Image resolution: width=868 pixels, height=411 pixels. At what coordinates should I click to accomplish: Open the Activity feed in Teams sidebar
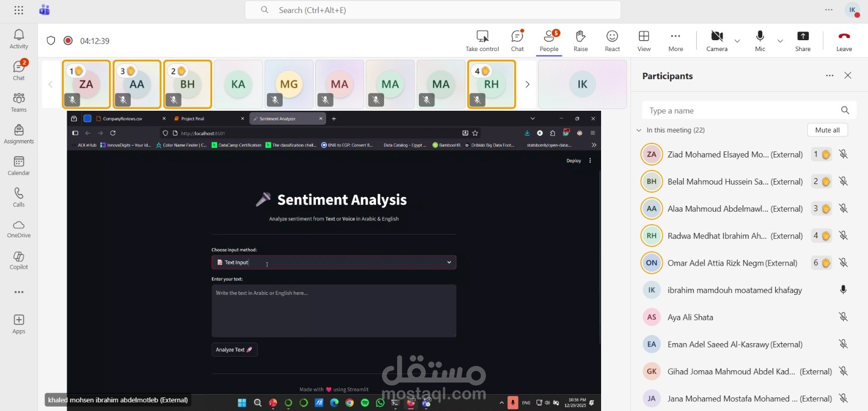click(18, 39)
